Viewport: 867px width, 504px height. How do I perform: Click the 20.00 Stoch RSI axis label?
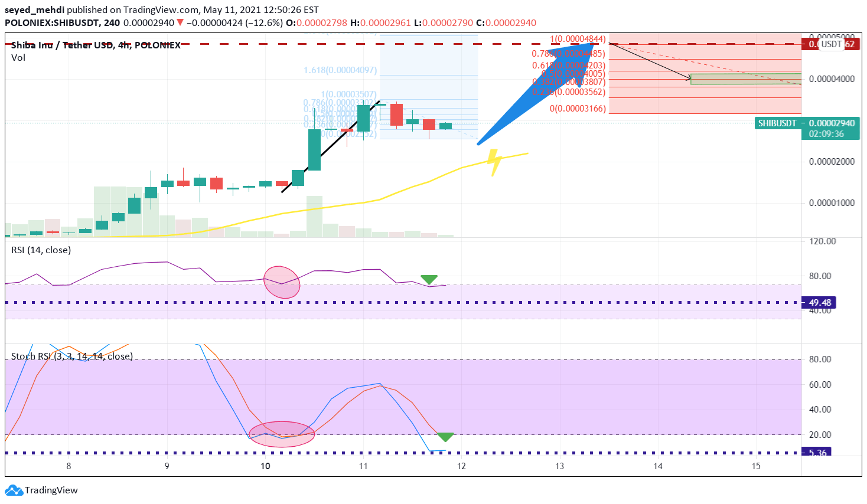(820, 434)
